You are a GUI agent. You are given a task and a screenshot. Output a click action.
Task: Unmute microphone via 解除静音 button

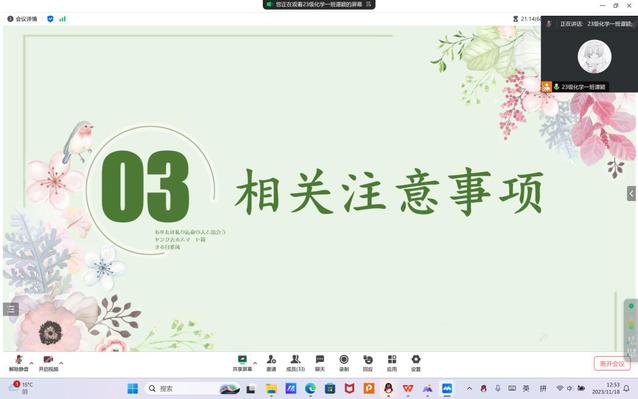[x=19, y=363]
